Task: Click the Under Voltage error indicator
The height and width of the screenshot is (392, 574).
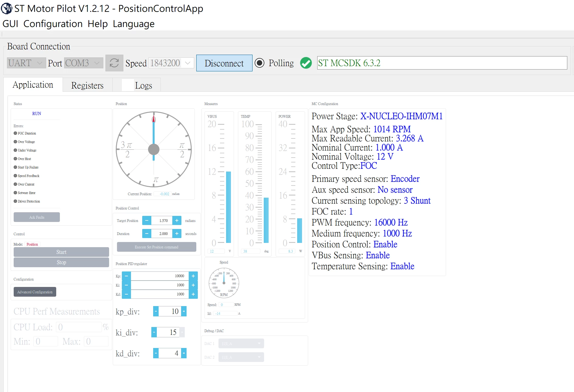Action: coord(15,150)
